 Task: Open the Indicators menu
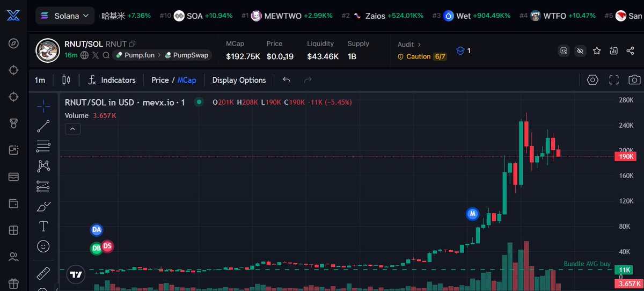(x=111, y=80)
